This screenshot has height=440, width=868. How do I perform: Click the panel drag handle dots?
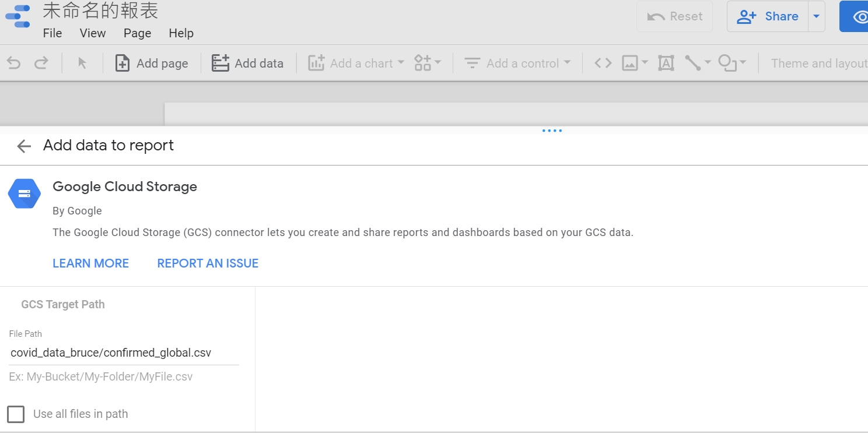(552, 131)
